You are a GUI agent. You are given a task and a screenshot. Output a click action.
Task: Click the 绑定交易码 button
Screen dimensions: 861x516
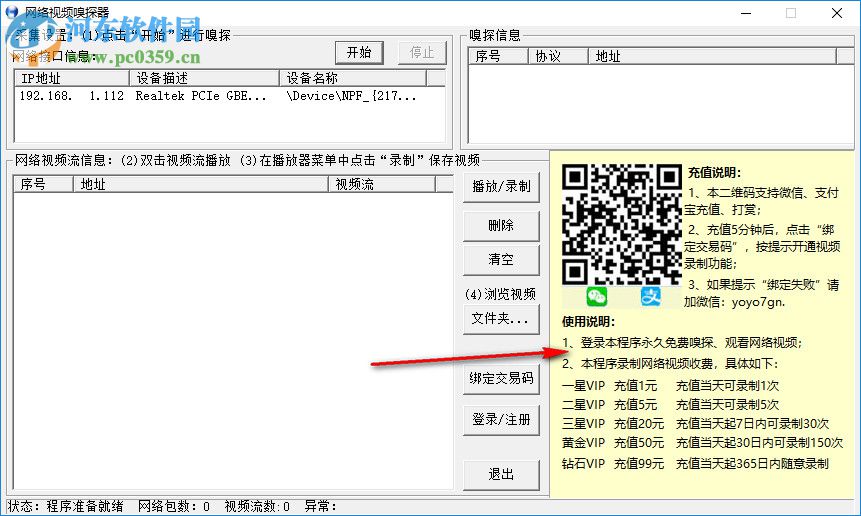[x=501, y=379]
